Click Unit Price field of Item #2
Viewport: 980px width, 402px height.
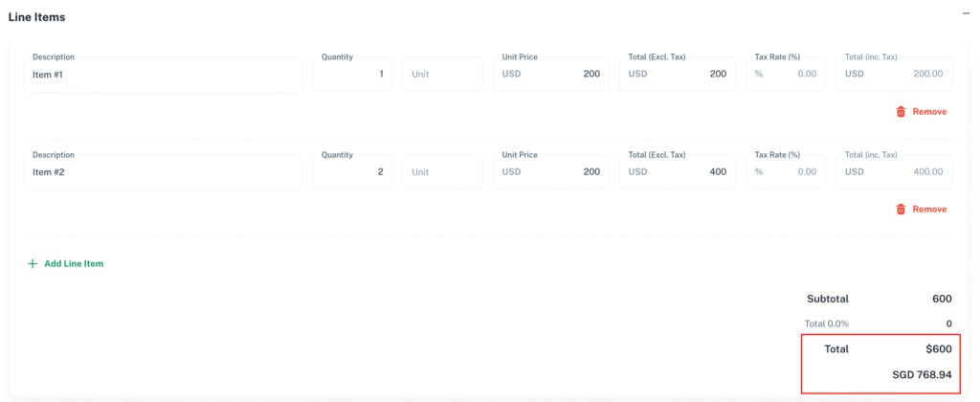click(550, 172)
